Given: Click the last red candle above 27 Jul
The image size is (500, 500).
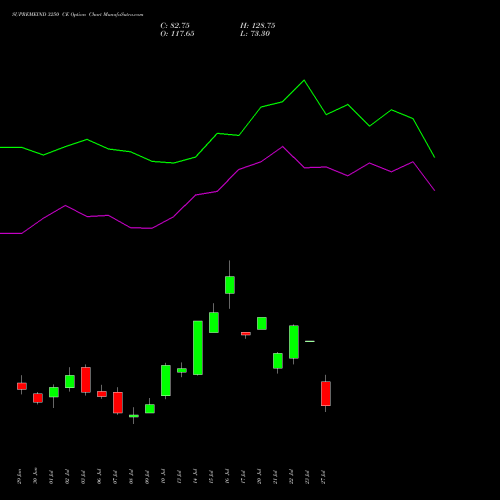Looking at the screenshot, I should 326,394.
